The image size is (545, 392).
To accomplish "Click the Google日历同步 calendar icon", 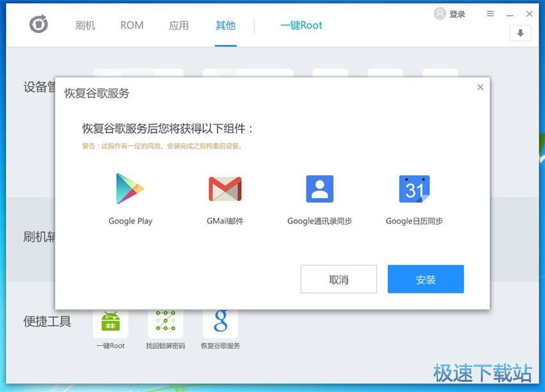I will pos(414,189).
